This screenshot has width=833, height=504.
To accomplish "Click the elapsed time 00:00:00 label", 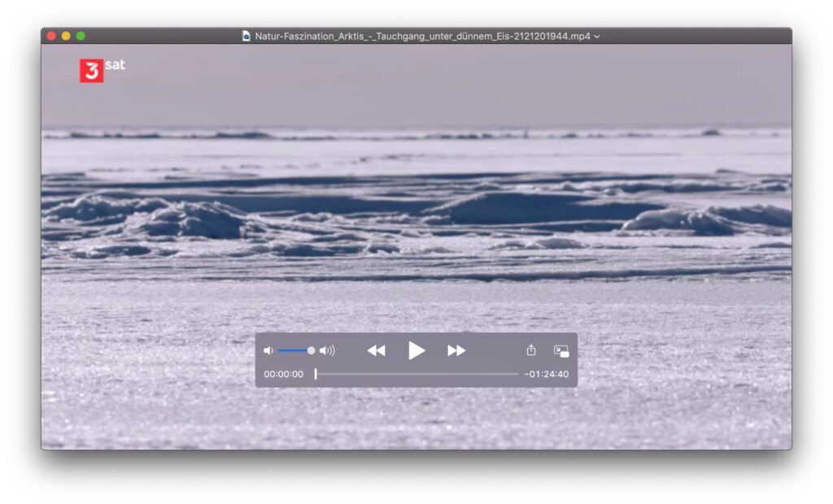I will point(283,375).
